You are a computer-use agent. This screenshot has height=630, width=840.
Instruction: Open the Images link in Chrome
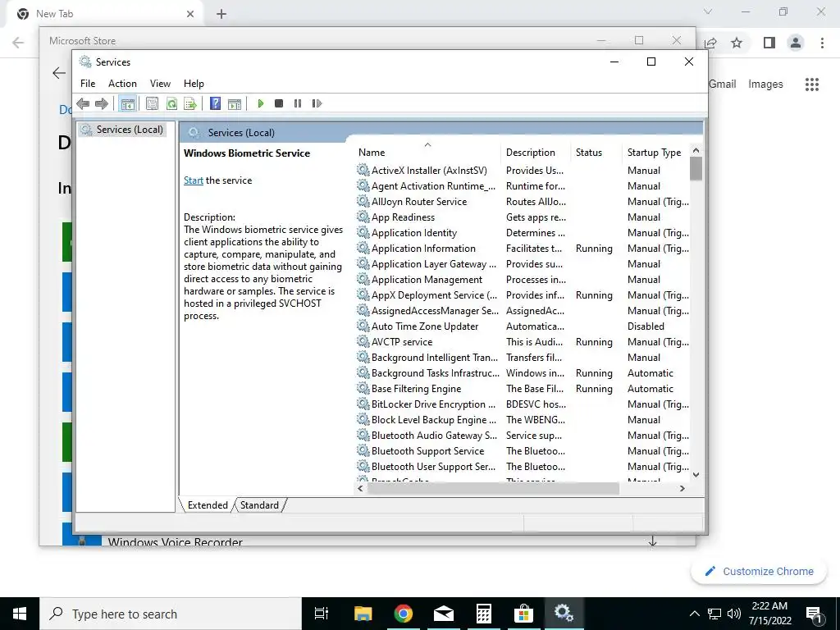coord(765,84)
